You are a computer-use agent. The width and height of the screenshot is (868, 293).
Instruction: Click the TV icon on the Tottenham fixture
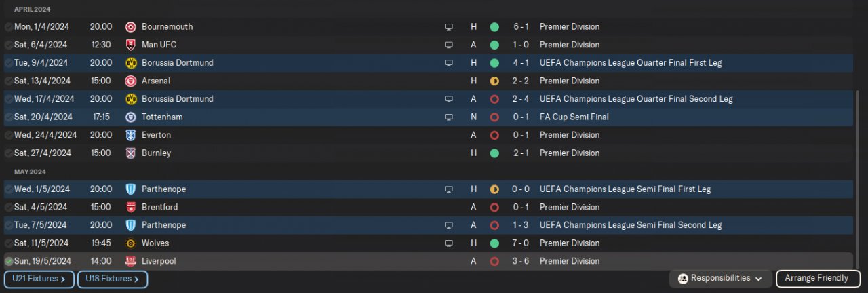448,117
